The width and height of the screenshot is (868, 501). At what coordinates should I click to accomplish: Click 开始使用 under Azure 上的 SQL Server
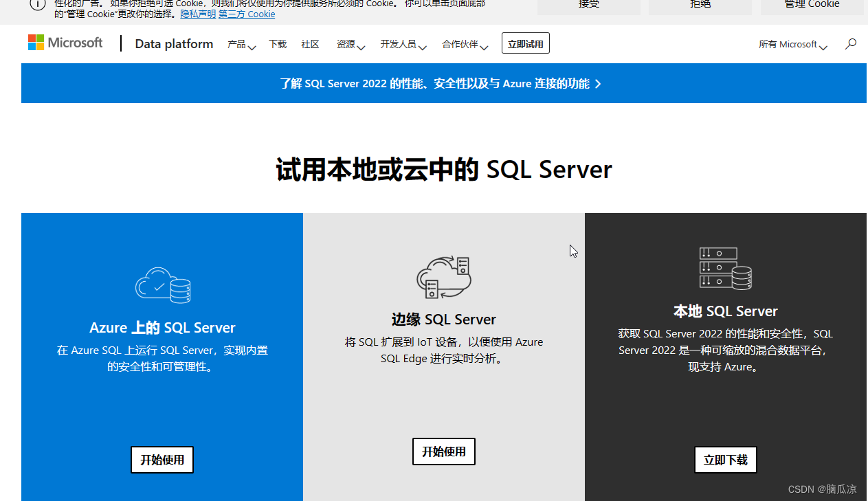[162, 460]
